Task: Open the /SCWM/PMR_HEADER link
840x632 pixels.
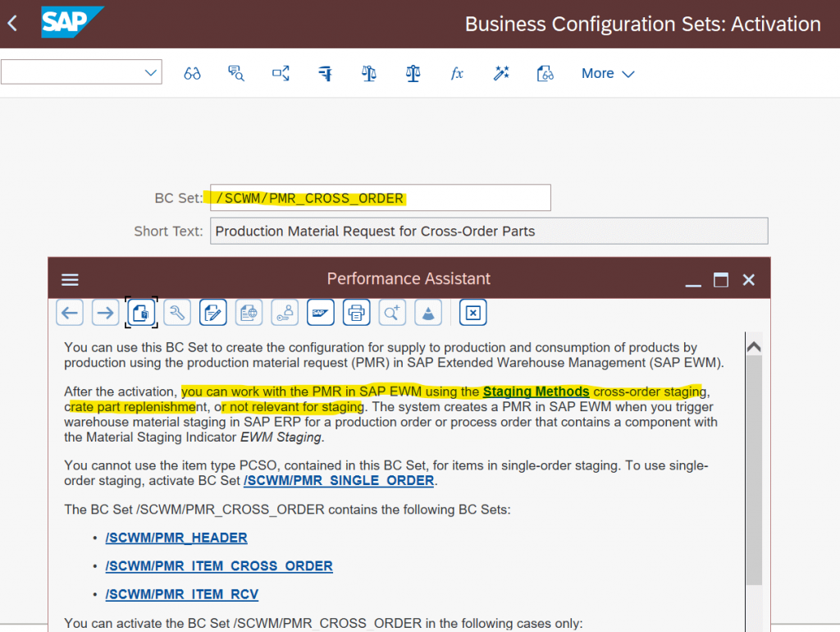Action: (x=176, y=538)
